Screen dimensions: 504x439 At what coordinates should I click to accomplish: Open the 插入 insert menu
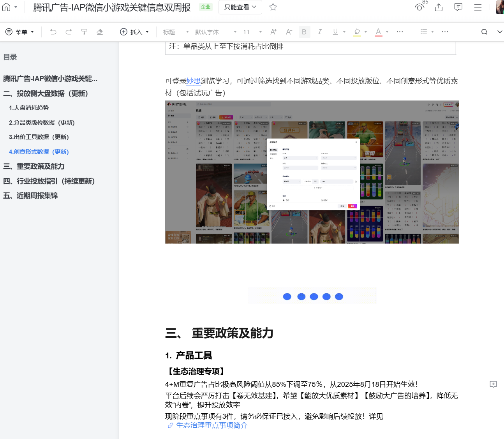(x=134, y=32)
